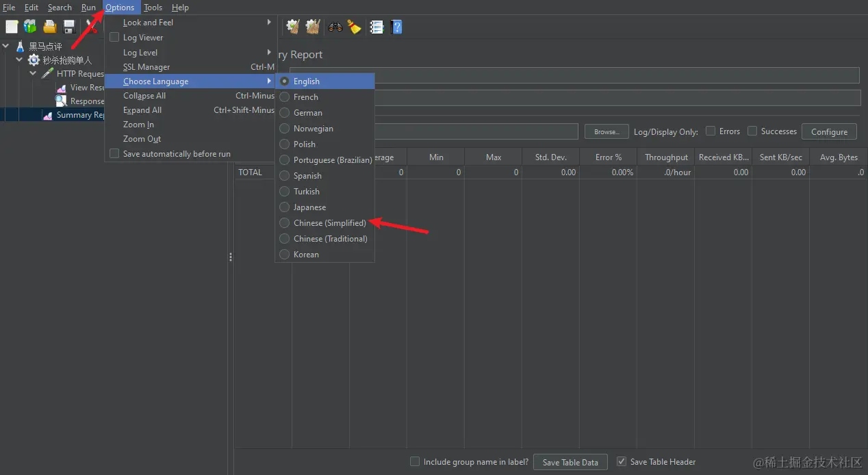The image size is (868, 475).
Task: Select Norwegian language option
Action: 324,128
